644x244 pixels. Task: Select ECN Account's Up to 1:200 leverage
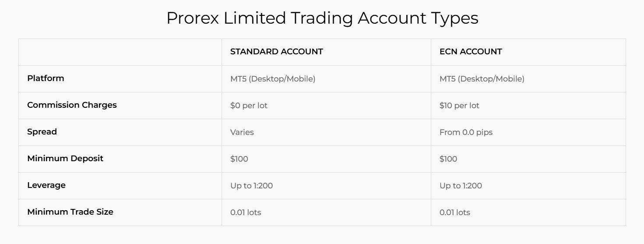point(461,186)
